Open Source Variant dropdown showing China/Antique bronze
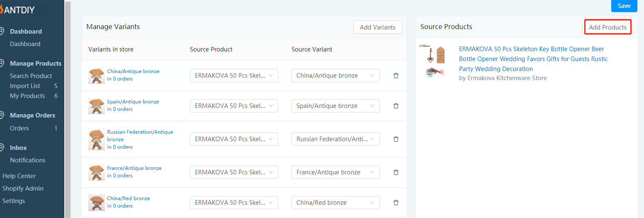 (x=335, y=76)
